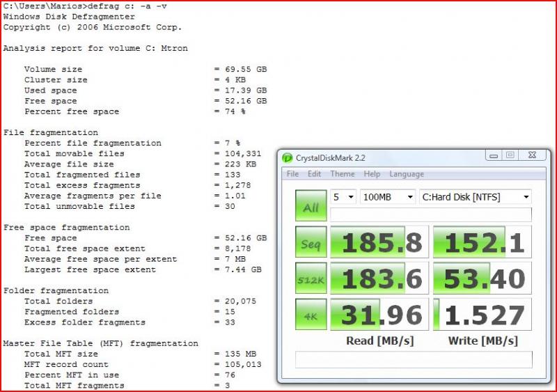This screenshot has width=557, height=392.
Task: Open the Edit menu in CrystalDiskMark
Action: [314, 174]
